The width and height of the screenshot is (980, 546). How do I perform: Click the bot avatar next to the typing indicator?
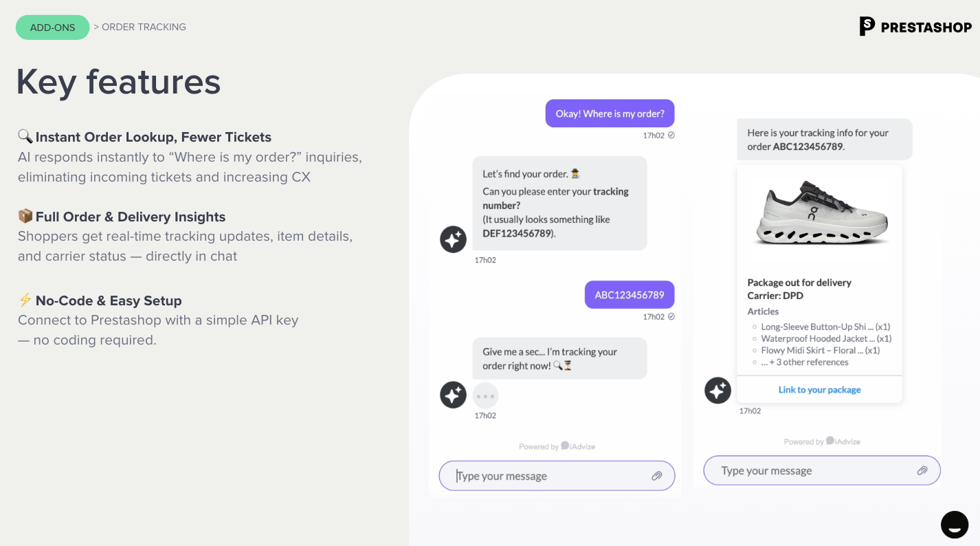click(x=453, y=395)
